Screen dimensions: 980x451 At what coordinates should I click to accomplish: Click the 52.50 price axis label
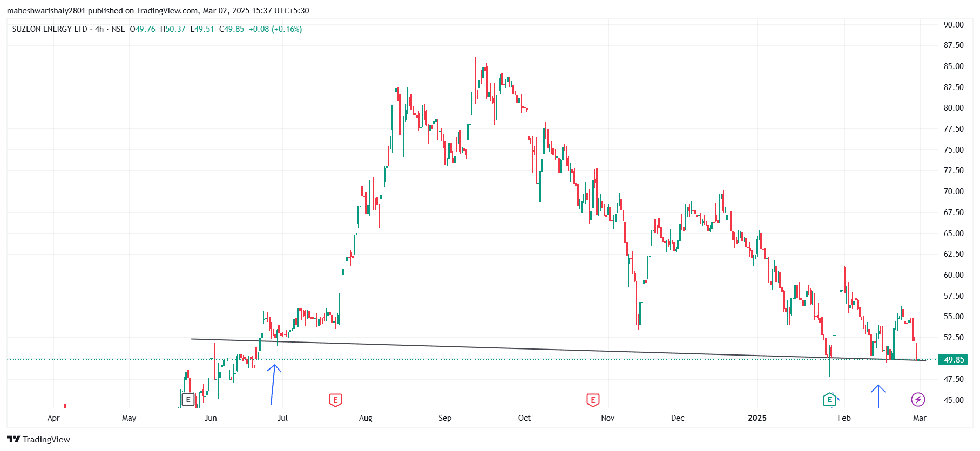pos(954,338)
